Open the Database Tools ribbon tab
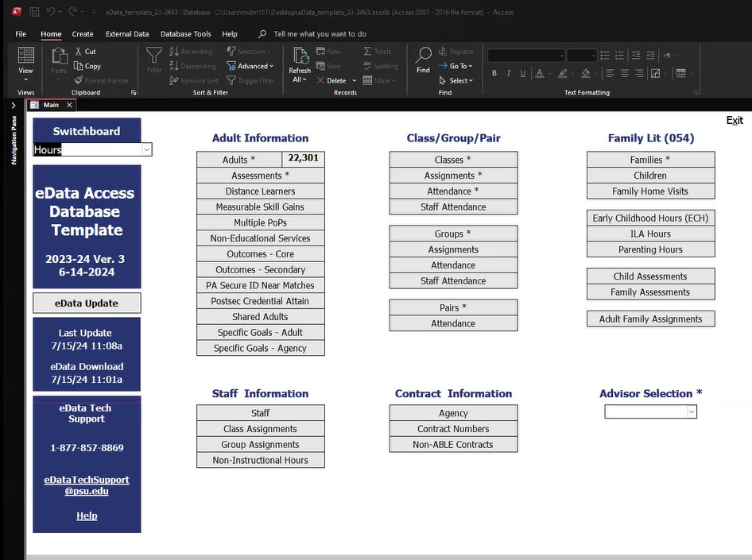 pyautogui.click(x=186, y=34)
